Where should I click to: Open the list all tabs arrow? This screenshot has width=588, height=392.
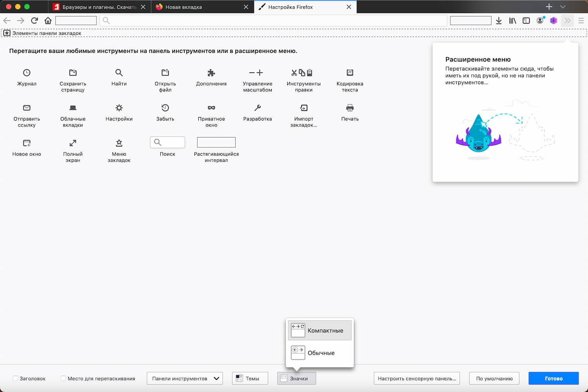coord(563,7)
